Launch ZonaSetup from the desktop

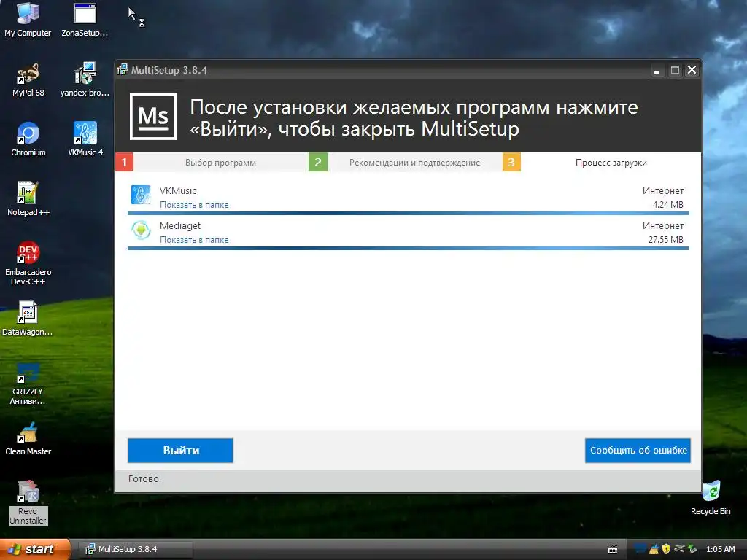click(x=85, y=20)
